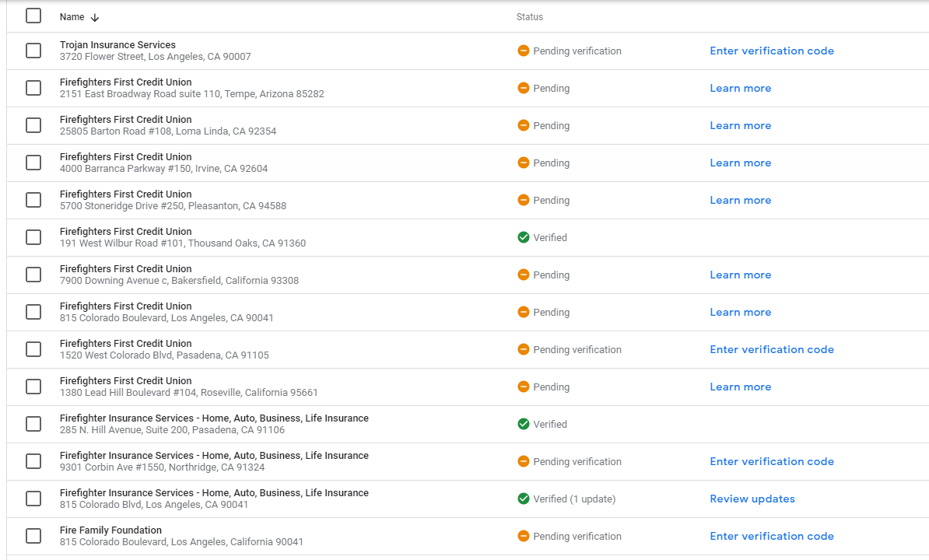Click orange pending icon for Fire Family Foundation
The height and width of the screenshot is (560, 929).
click(523, 536)
